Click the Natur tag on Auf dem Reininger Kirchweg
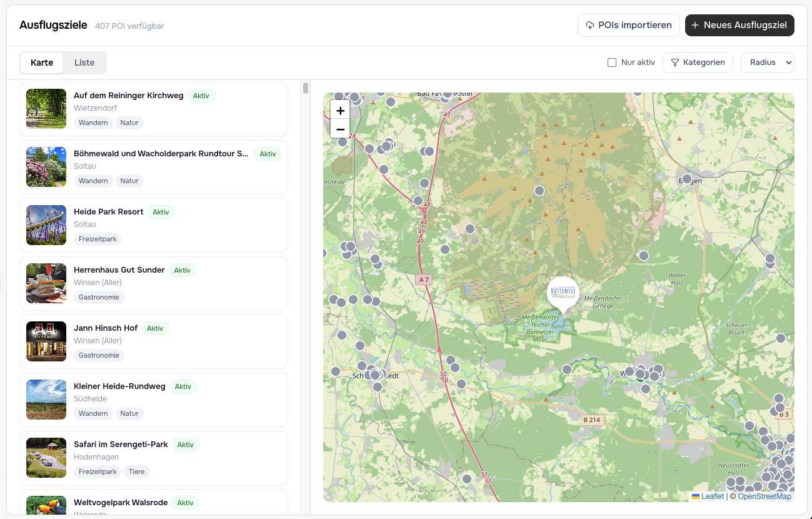The width and height of the screenshot is (812, 519). click(129, 123)
